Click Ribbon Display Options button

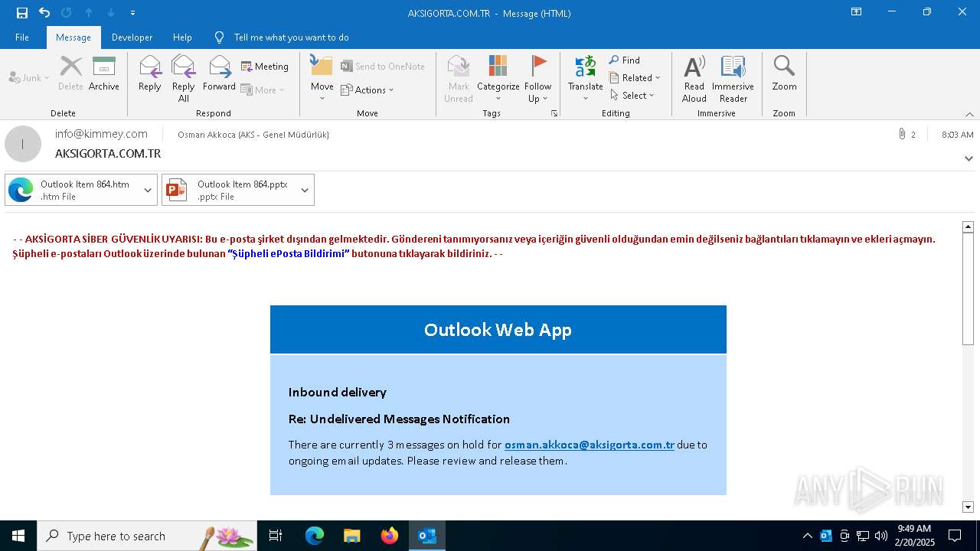click(856, 11)
